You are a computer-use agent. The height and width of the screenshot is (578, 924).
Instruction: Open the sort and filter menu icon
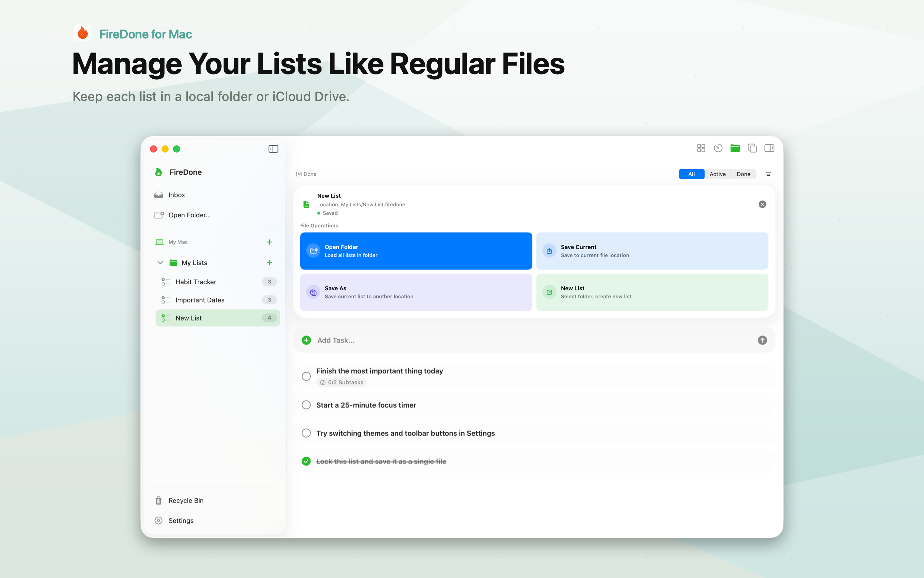click(769, 174)
